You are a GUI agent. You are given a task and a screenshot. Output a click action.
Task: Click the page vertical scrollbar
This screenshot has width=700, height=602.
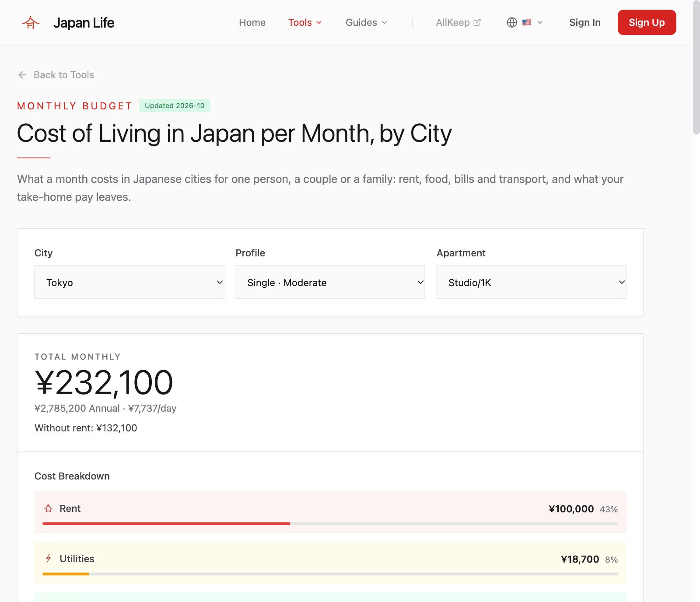(x=696, y=68)
